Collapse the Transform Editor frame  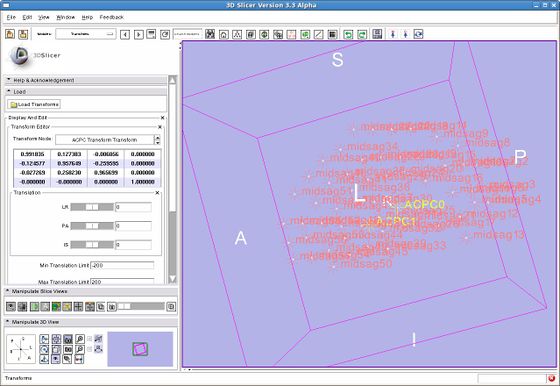click(x=160, y=127)
